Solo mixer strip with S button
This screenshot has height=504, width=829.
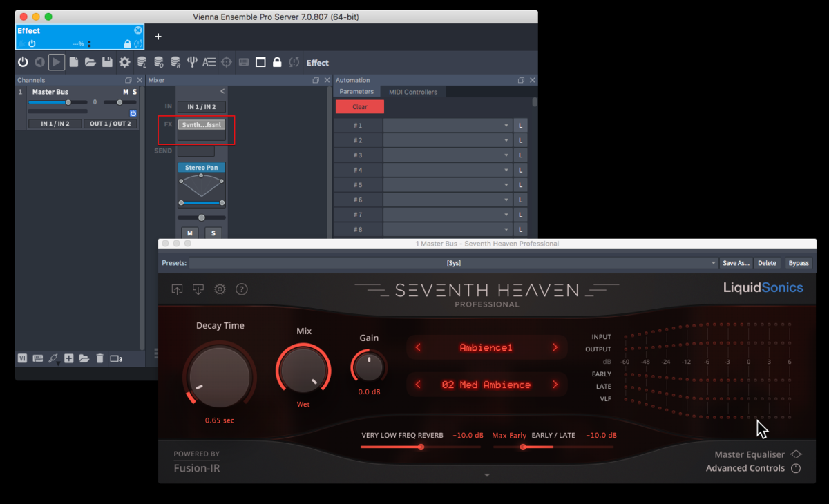point(213,233)
